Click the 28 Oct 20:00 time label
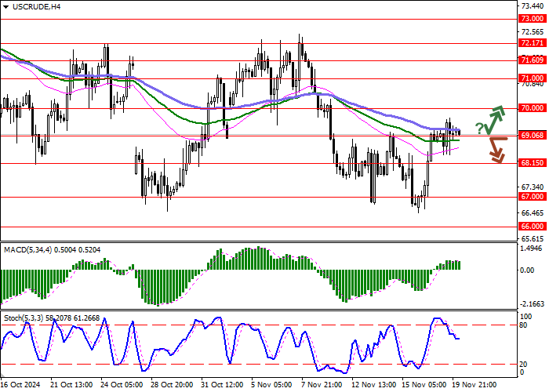Viewport: 549px width, 392px height. [173, 385]
